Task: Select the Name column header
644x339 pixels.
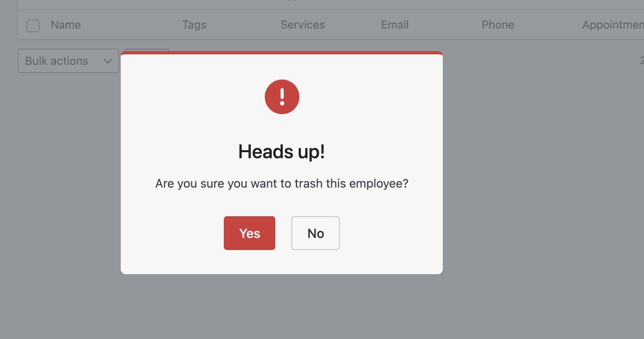Action: (x=65, y=25)
